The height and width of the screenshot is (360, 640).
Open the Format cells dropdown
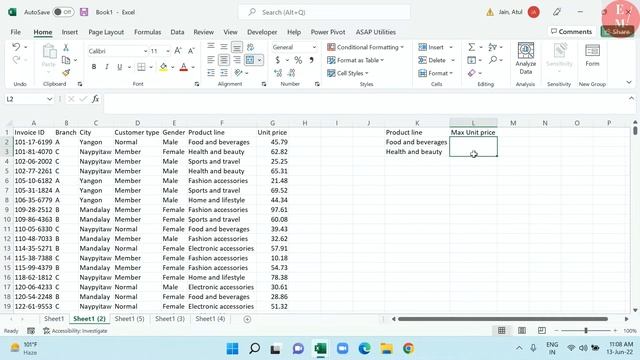click(x=436, y=73)
